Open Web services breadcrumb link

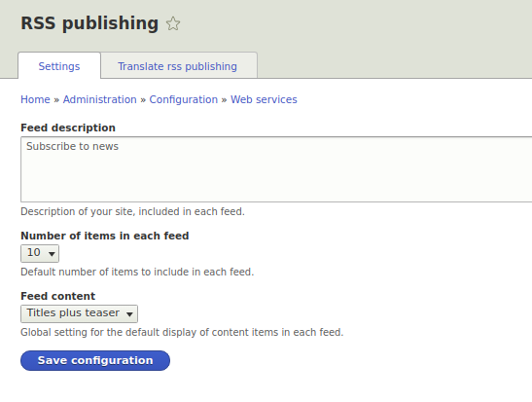click(x=264, y=99)
